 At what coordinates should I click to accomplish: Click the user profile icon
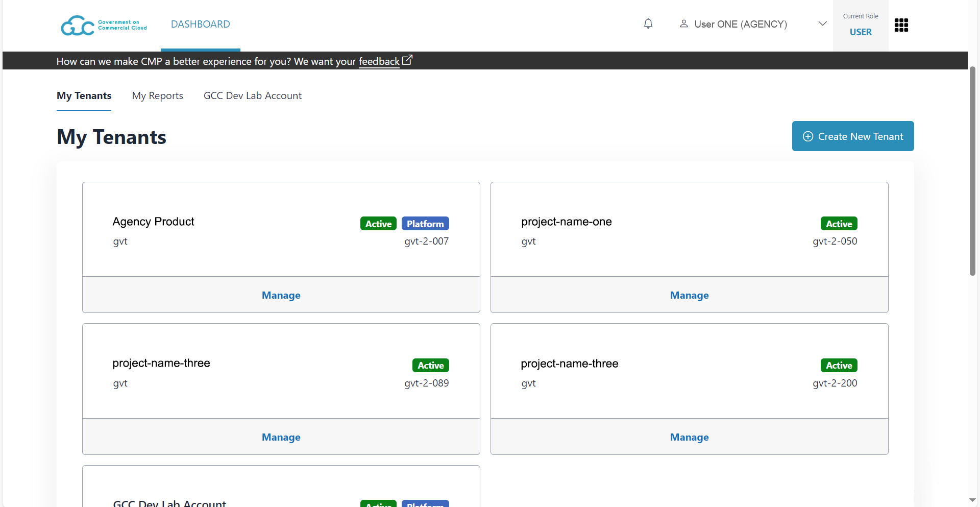(684, 24)
